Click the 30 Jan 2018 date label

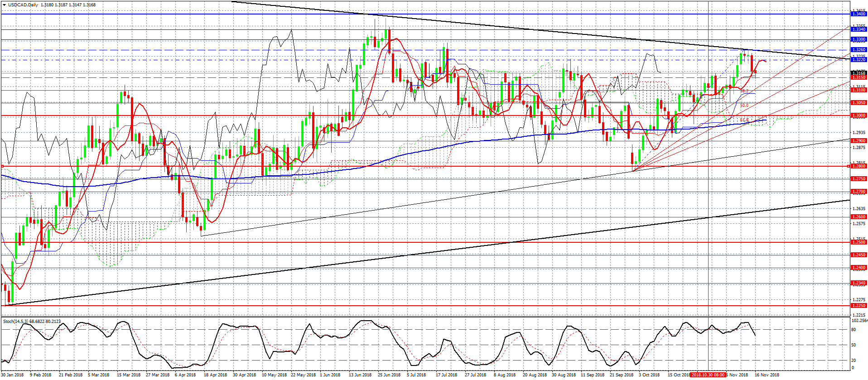click(12, 375)
